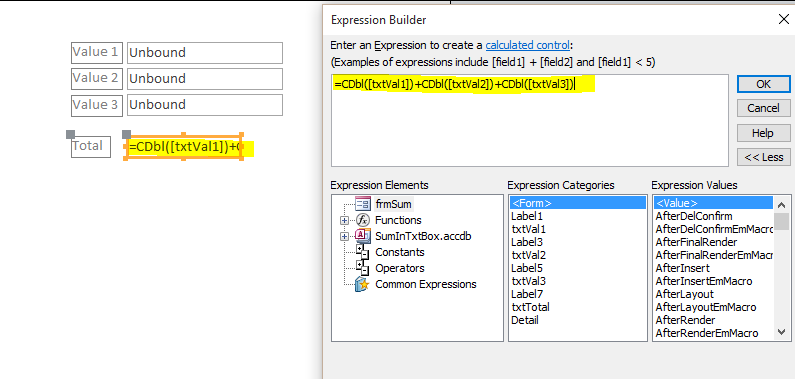Collapse the builder with << Less
This screenshot has height=379, width=795.
(x=763, y=157)
